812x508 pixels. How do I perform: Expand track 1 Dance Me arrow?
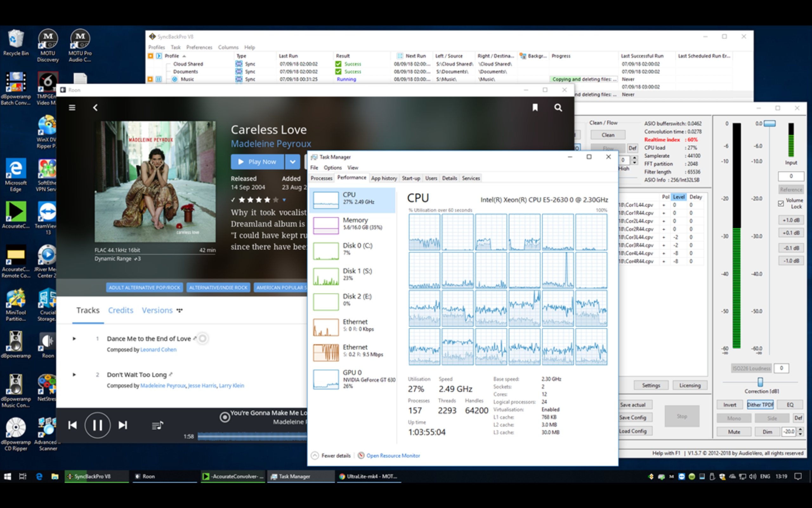(x=74, y=339)
